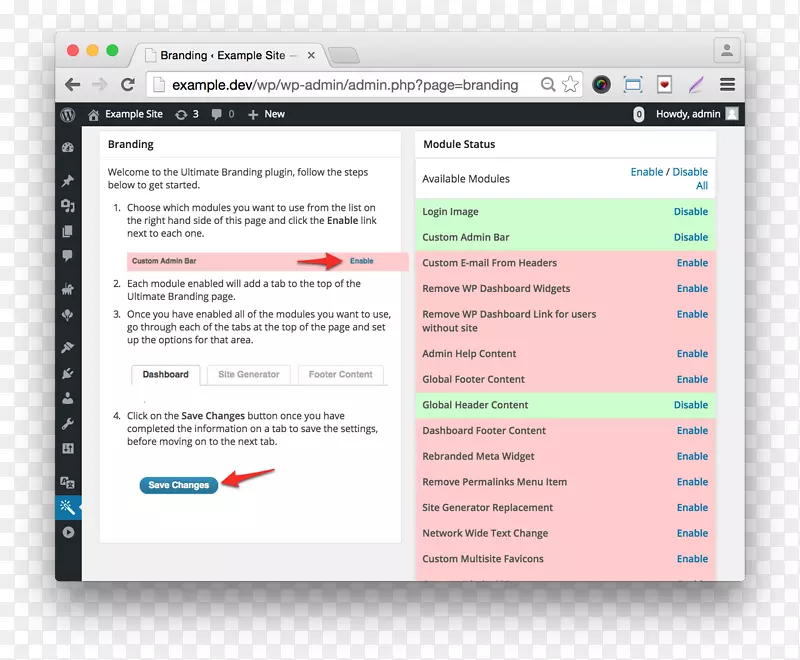Viewport: 800px width, 660px height.
Task: Open the Dashboard icon in the sidebar
Action: coord(68,147)
